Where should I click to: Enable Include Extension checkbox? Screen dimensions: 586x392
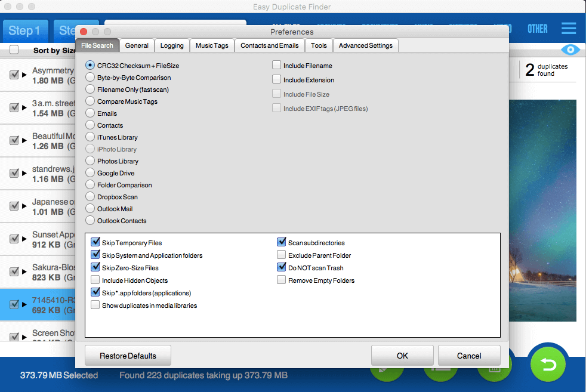pyautogui.click(x=276, y=79)
